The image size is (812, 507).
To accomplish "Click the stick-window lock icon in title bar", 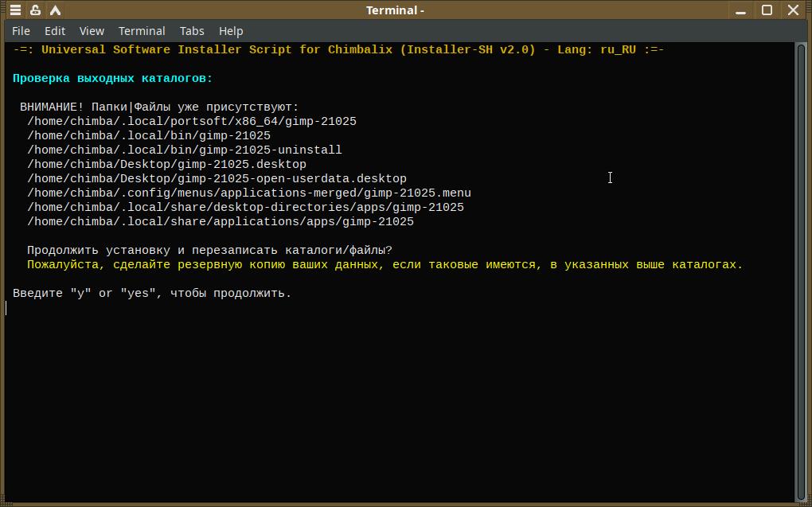I will coord(35,10).
